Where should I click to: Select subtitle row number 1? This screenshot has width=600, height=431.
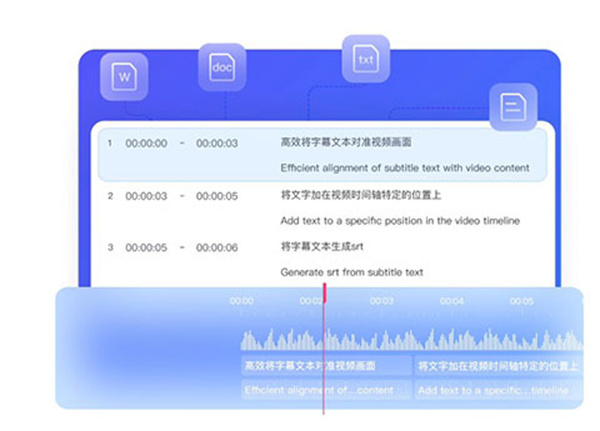pos(111,143)
